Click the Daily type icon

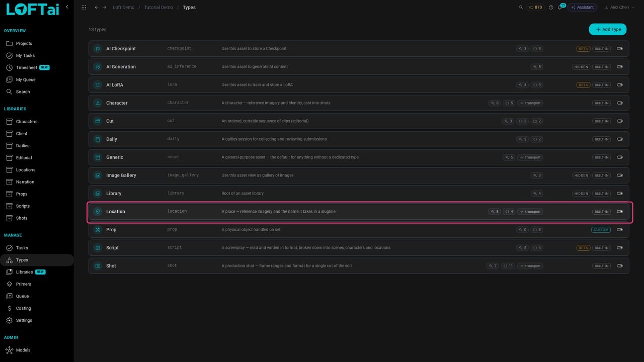point(98,139)
